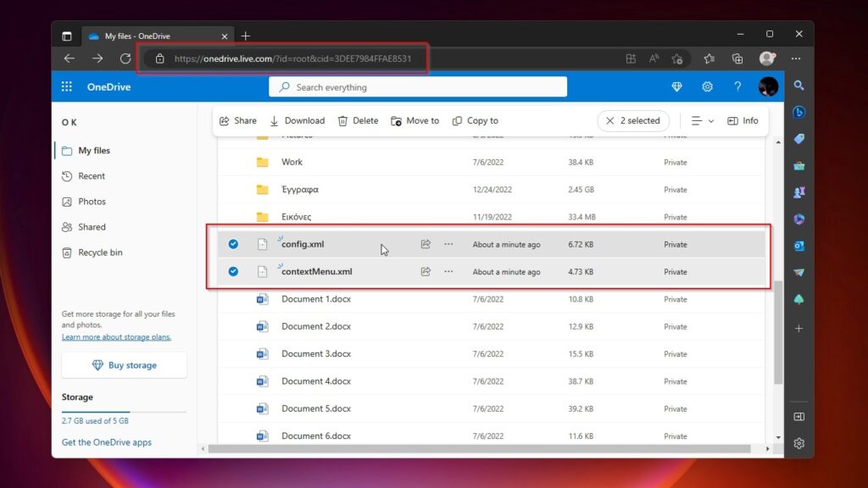Viewport: 868px width, 488px height.
Task: Add this page to favorites
Action: point(676,58)
